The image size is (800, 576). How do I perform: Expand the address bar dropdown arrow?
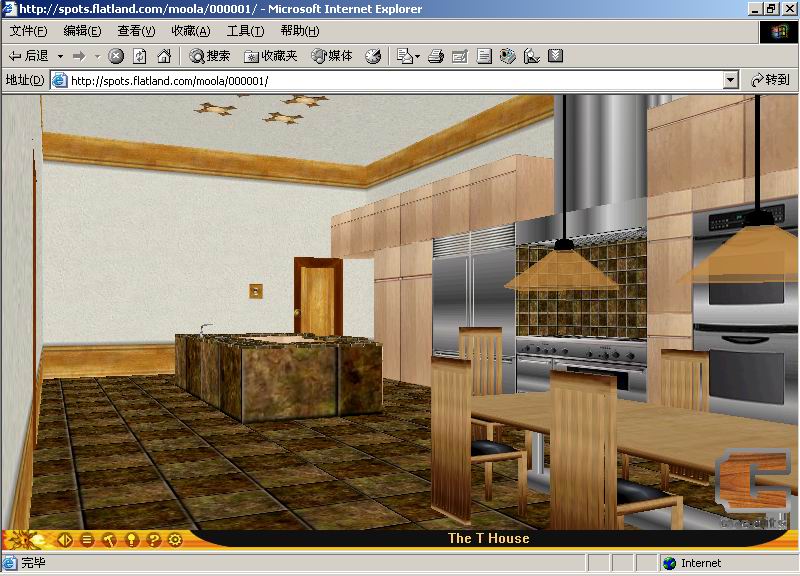731,80
